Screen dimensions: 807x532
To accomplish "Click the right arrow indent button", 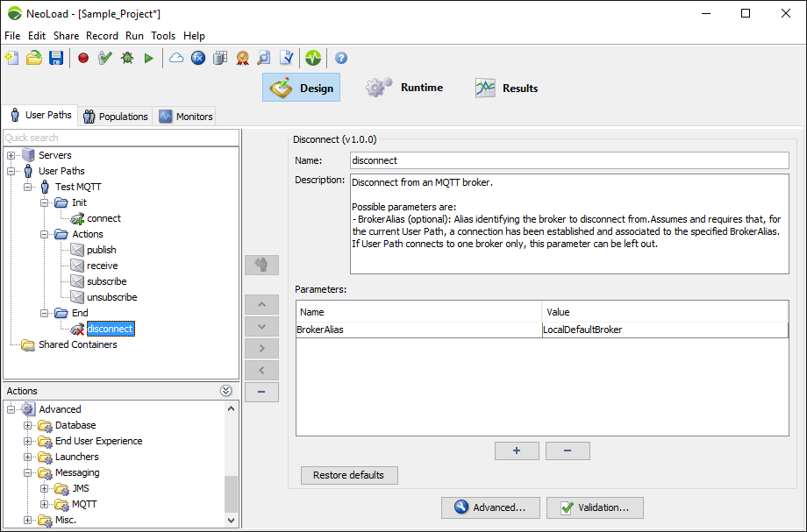I will (x=261, y=349).
